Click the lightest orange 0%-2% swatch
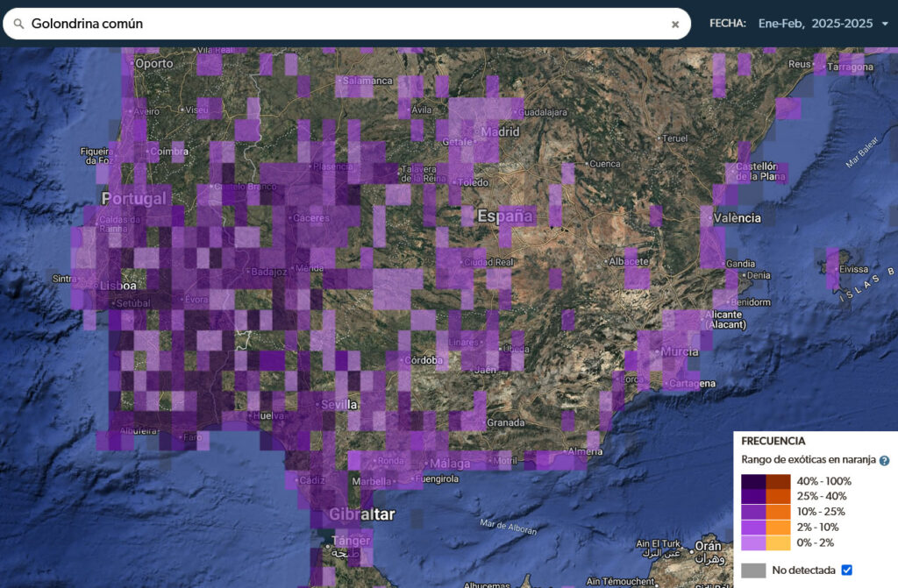This screenshot has height=588, width=898. pyautogui.click(x=779, y=542)
